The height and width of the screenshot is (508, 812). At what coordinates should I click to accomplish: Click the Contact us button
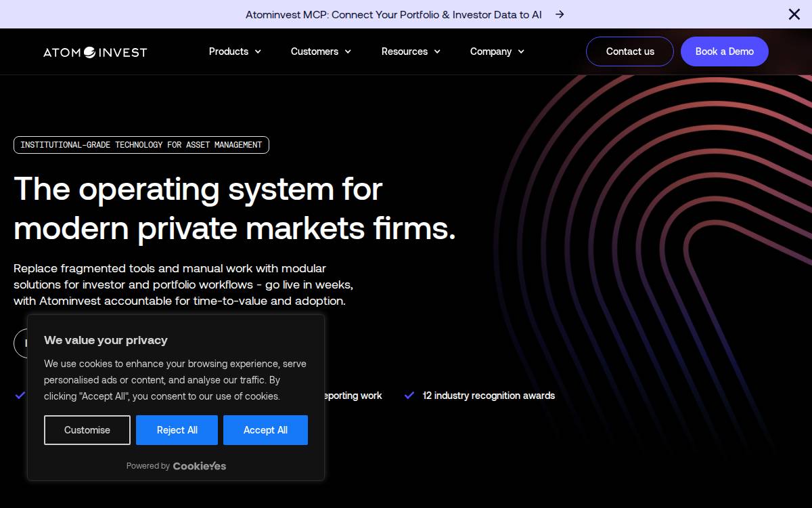click(630, 51)
